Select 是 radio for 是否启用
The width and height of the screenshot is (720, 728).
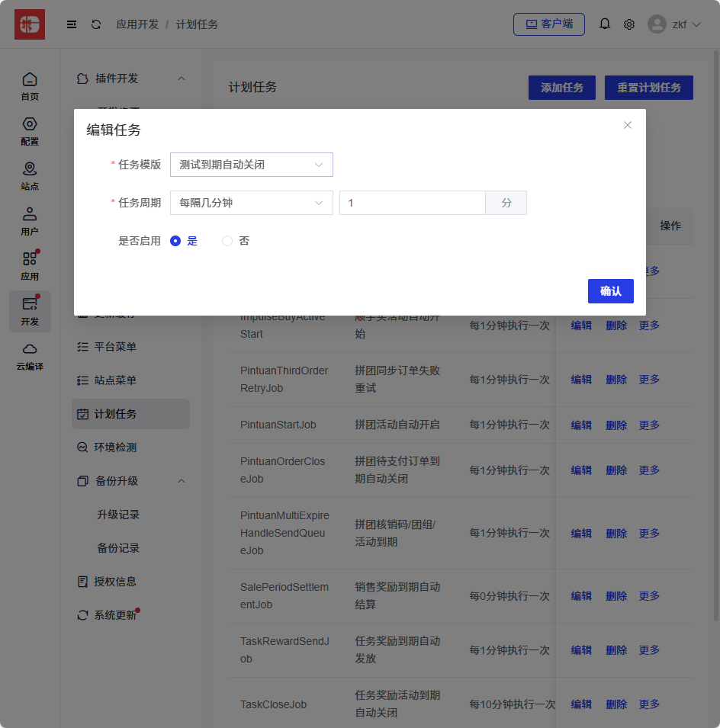click(x=175, y=241)
